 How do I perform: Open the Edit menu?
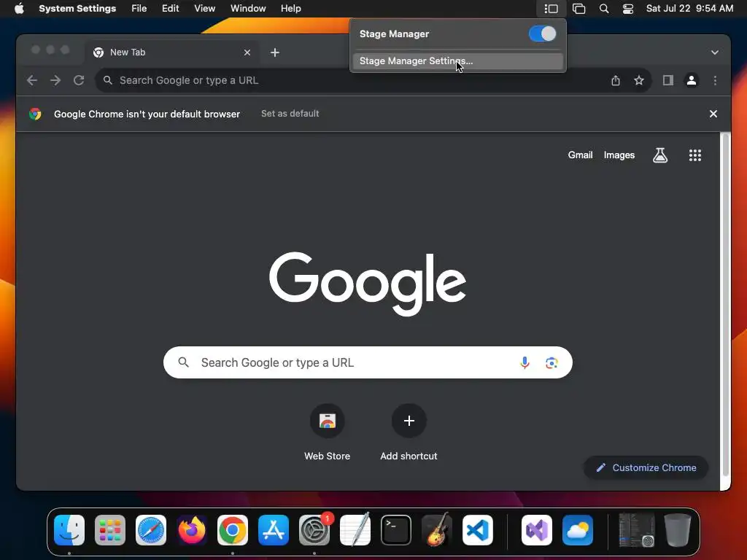pos(170,9)
